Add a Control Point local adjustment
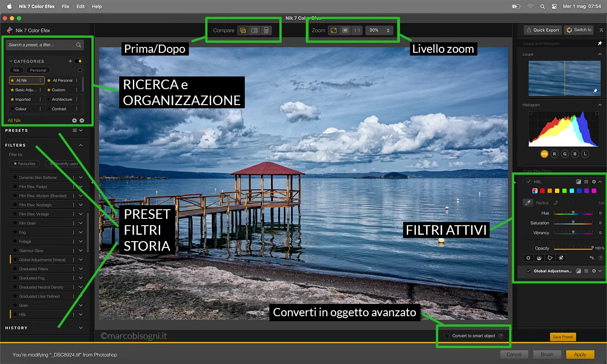Image resolution: width=607 pixels, height=364 pixels. [528, 258]
